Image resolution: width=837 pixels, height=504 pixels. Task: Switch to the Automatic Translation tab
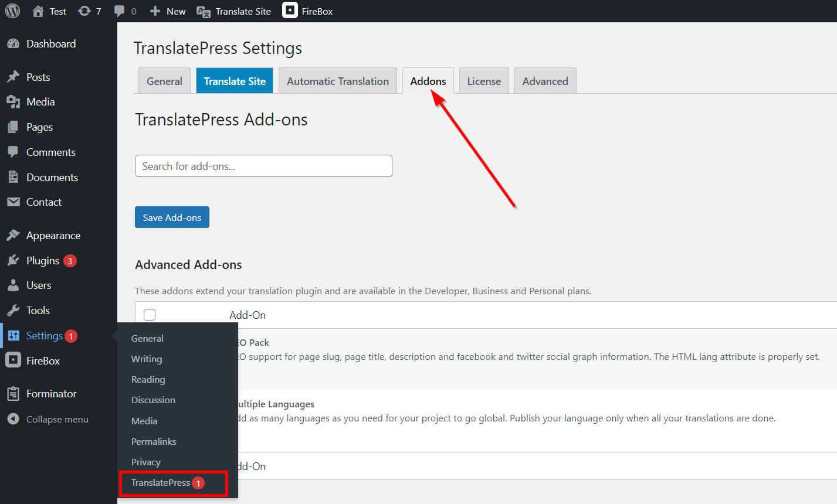(x=338, y=81)
